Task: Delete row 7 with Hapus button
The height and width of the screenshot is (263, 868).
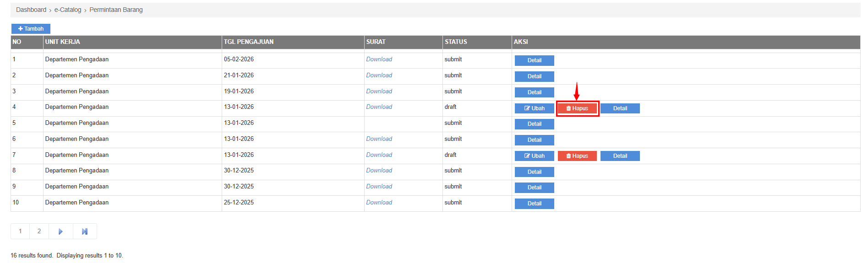Action: (x=577, y=156)
